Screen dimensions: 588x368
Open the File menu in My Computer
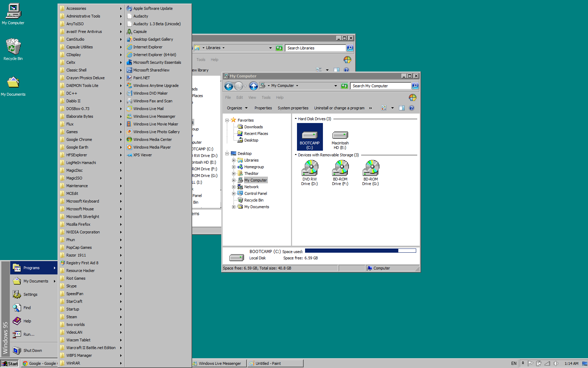coord(228,97)
